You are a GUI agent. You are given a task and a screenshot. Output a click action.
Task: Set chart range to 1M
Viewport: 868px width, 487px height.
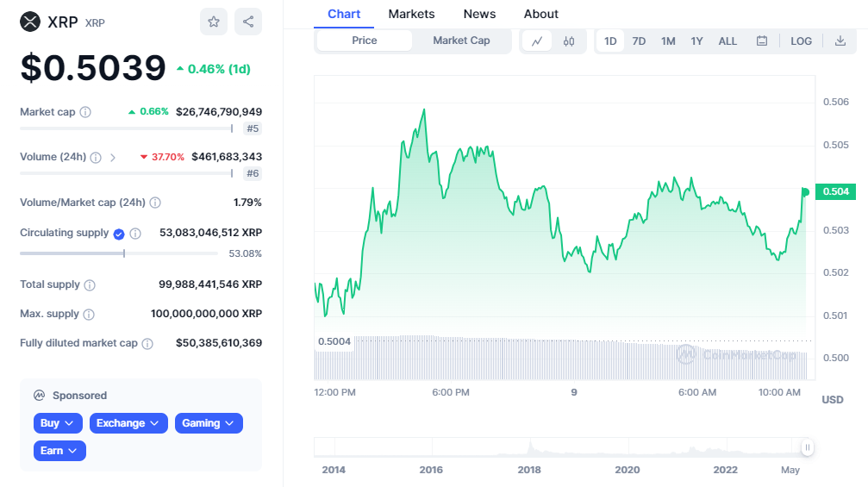(668, 41)
